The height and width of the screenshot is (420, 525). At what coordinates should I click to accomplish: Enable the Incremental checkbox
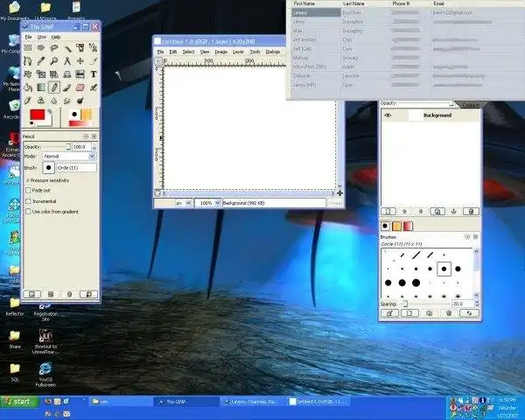click(x=29, y=201)
